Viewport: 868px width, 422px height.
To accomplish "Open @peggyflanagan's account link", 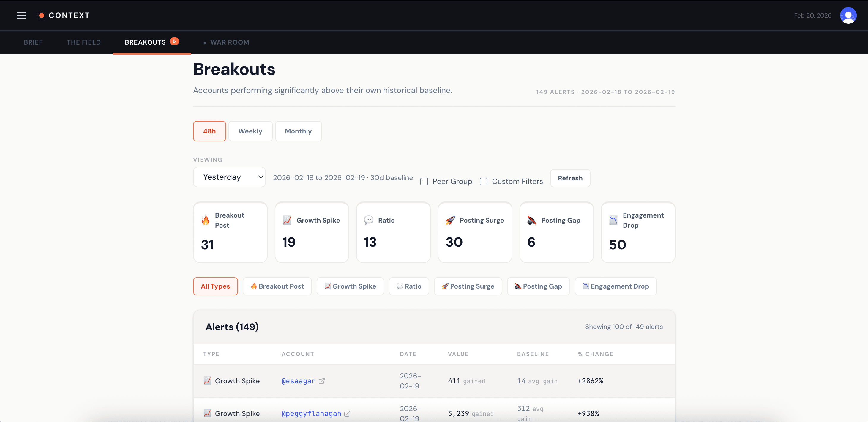I will (311, 413).
